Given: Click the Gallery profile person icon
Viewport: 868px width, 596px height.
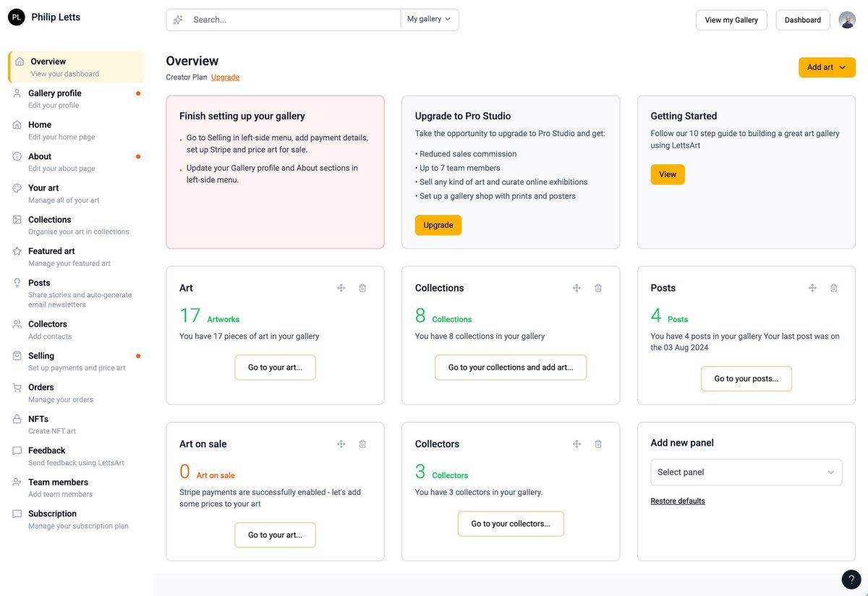Looking at the screenshot, I should [17, 93].
